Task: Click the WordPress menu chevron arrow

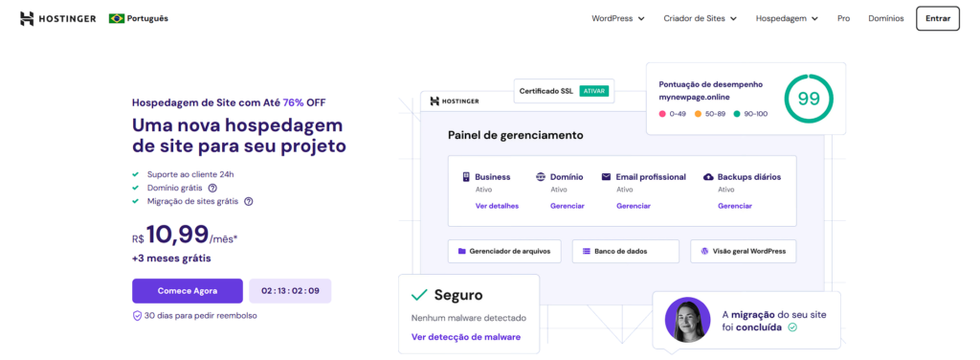Action: (x=641, y=19)
